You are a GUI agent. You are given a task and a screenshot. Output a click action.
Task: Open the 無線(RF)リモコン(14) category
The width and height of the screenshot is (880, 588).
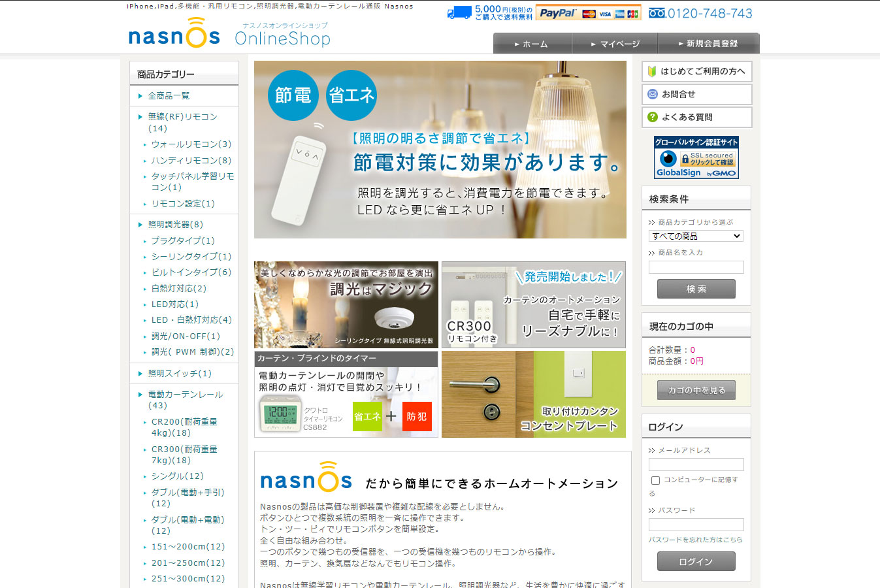click(182, 122)
